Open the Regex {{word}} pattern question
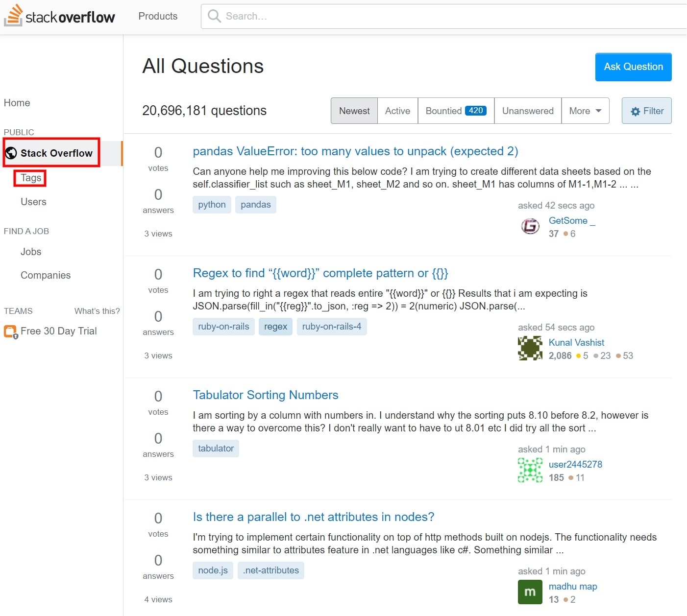Viewport: 687px width, 616px height. pyautogui.click(x=320, y=273)
